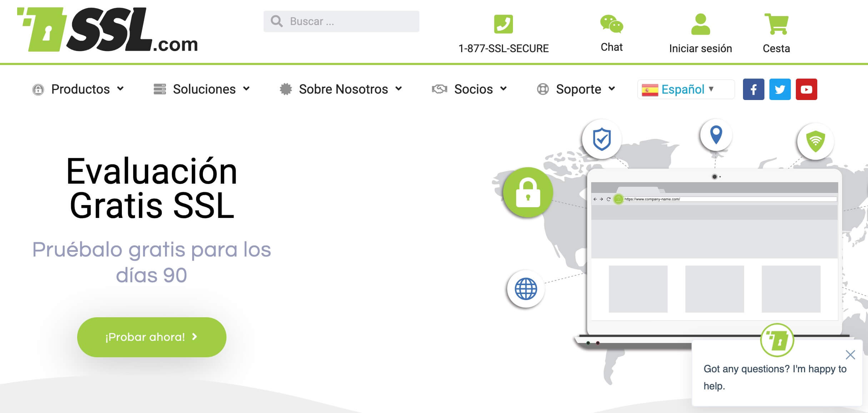
Task: Open the Español language selector
Action: (686, 89)
